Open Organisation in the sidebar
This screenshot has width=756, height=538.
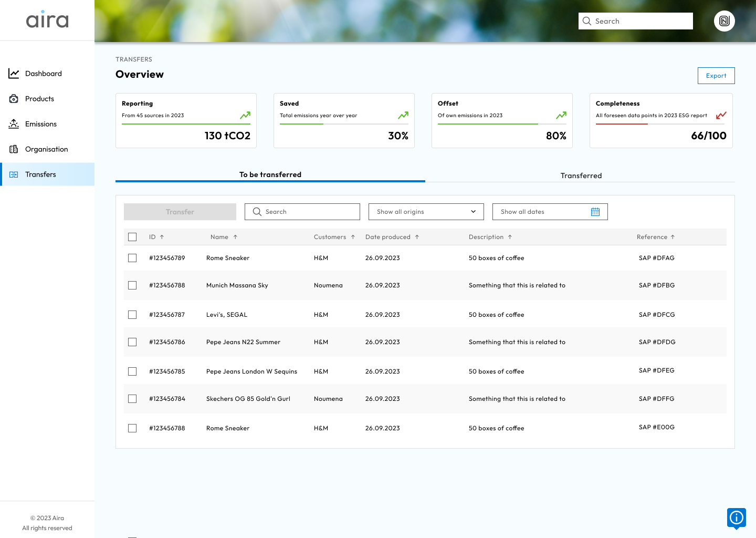[47, 149]
